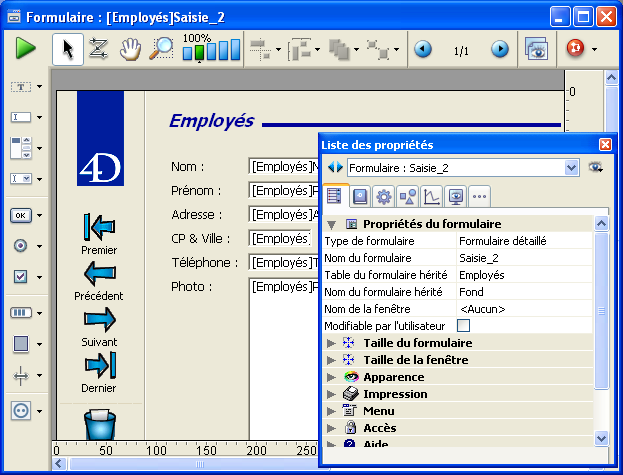This screenshot has width=623, height=475.
Task: Collapse 'Propriétés du formulaire' section
Action: point(332,224)
